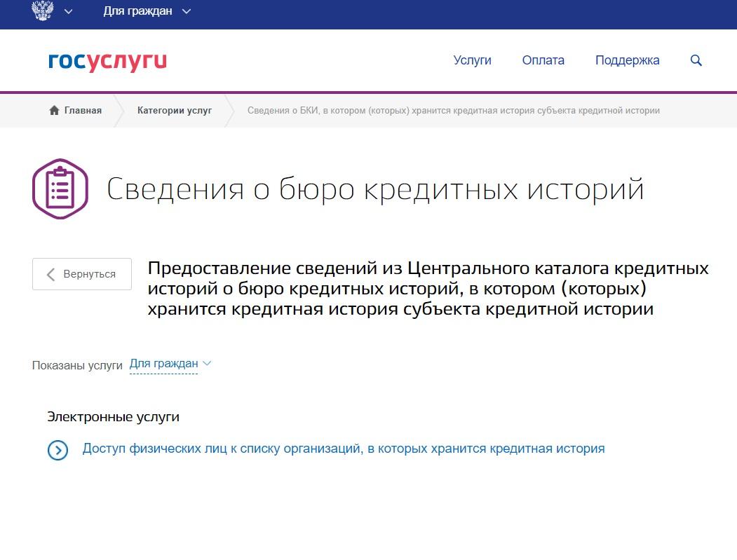Open the 'Для граждан' services filter dropdown
Screen dimensions: 737x560
(170, 364)
